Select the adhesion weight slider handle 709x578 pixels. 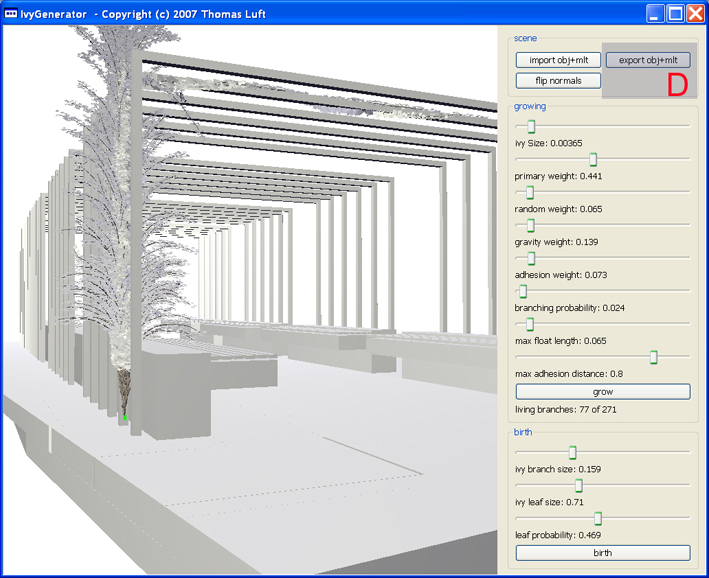pos(531,258)
